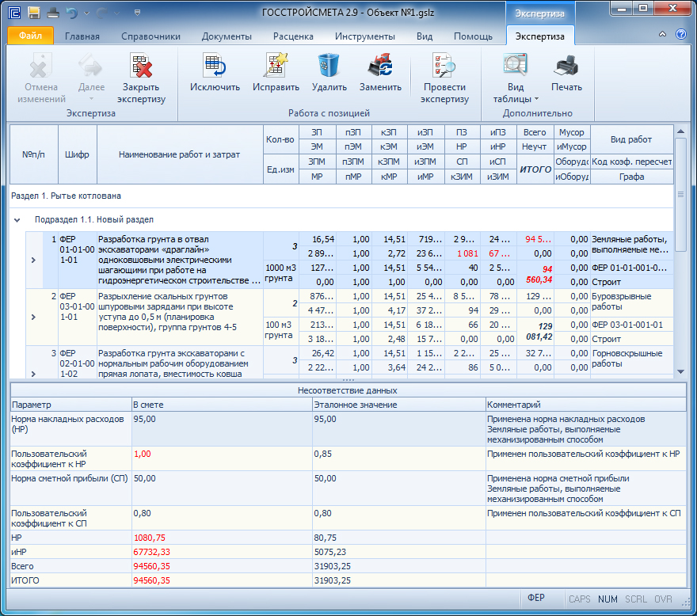This screenshot has height=616, width=697.
Task: Click reference value 5075,23
Action: click(x=329, y=552)
